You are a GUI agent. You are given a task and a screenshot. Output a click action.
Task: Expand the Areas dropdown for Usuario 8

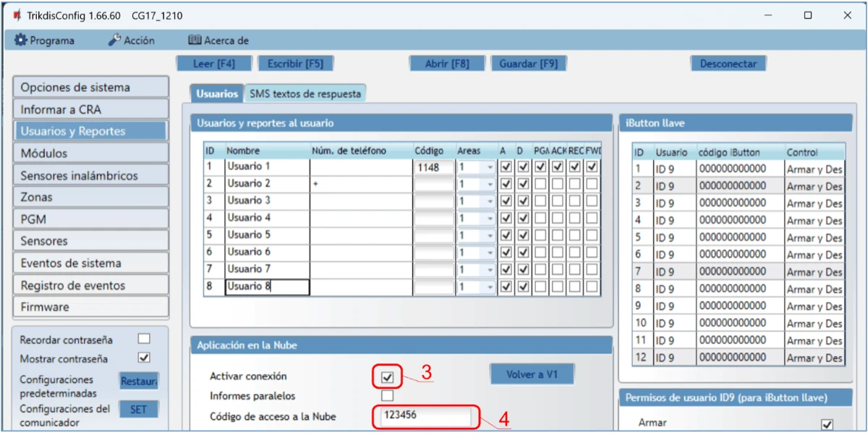(x=490, y=287)
